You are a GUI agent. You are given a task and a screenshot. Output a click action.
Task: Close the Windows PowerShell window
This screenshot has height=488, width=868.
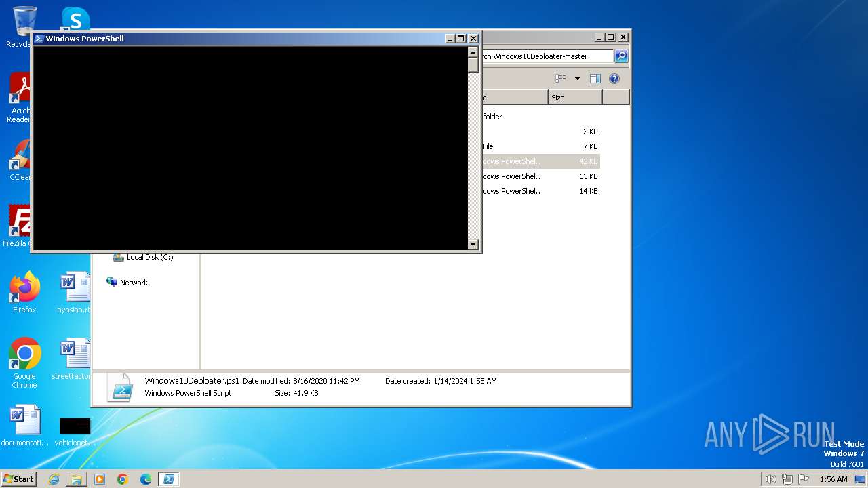473,39
